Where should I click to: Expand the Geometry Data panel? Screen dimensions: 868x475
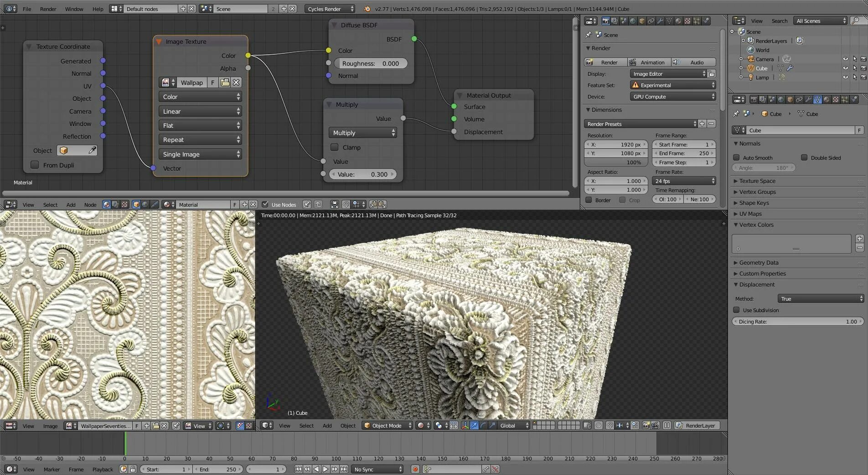click(x=759, y=263)
